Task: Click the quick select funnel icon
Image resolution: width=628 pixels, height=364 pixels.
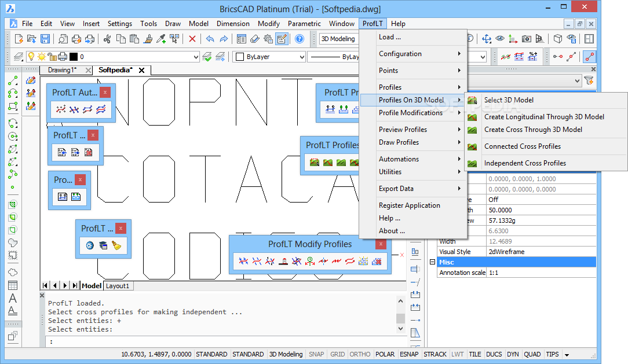Action: tap(589, 80)
